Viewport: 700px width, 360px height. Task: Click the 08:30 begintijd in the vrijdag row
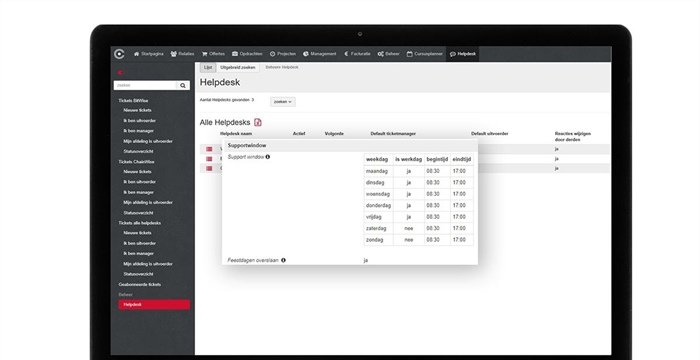coord(433,217)
